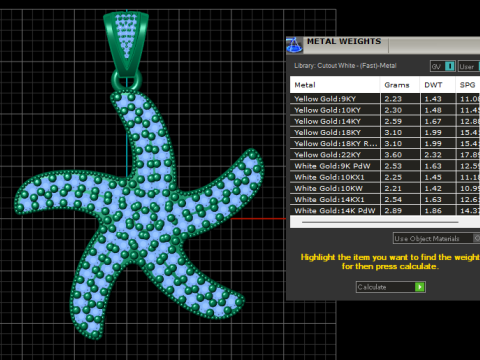Toggle the User library option

(x=469, y=66)
